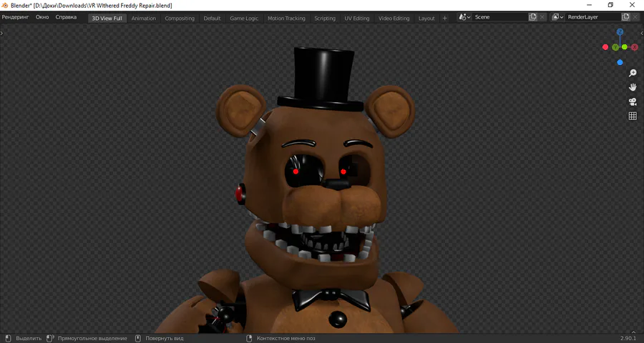Open the Окно menu
This screenshot has width=644, height=343.
coord(42,17)
